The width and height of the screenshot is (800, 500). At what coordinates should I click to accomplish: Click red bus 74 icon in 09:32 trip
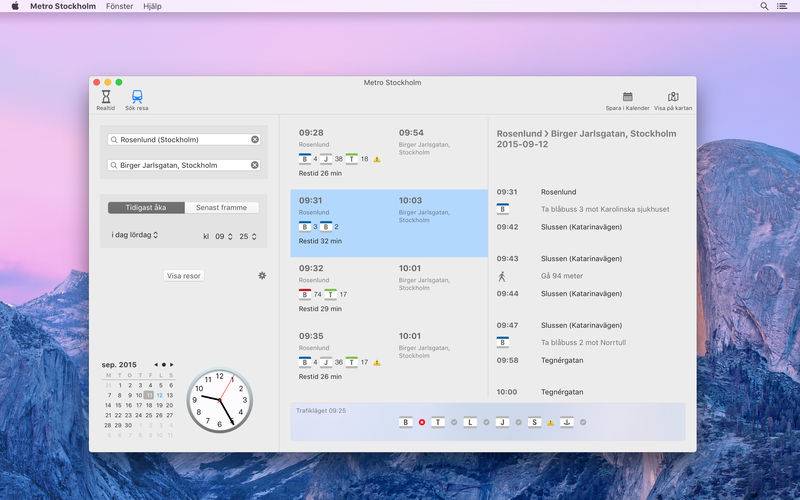click(x=305, y=294)
